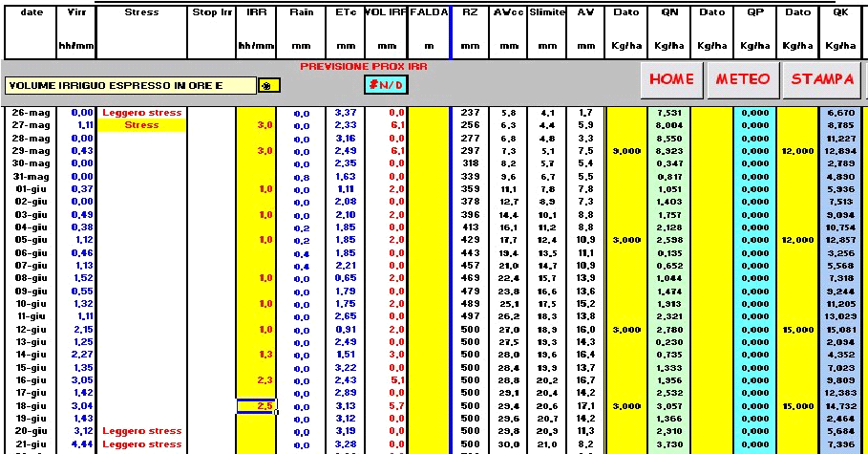The width and height of the screenshot is (868, 454).
Task: Click the 9,000 Dato cell for 29-mag
Action: click(626, 151)
